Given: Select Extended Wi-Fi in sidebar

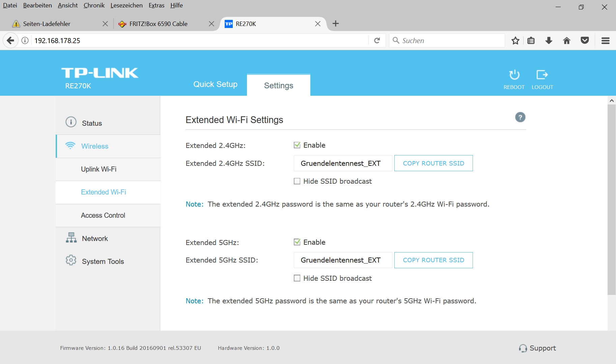Looking at the screenshot, I should tap(108, 192).
